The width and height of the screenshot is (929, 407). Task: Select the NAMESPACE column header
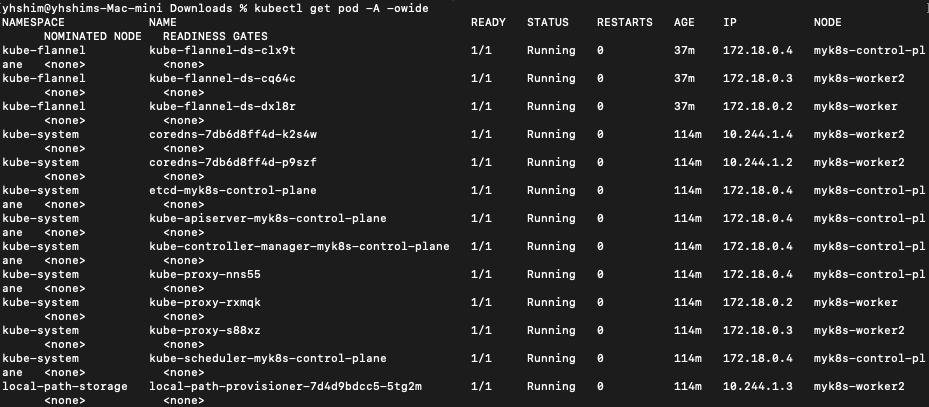coord(34,23)
